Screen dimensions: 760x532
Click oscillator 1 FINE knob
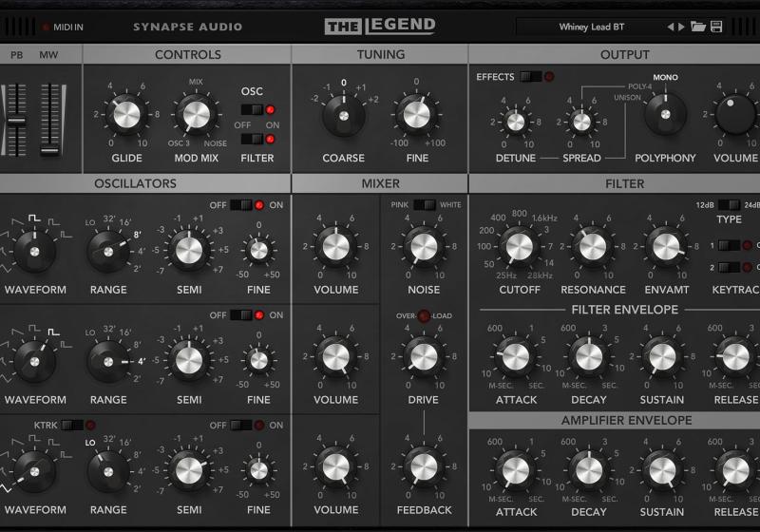point(258,250)
